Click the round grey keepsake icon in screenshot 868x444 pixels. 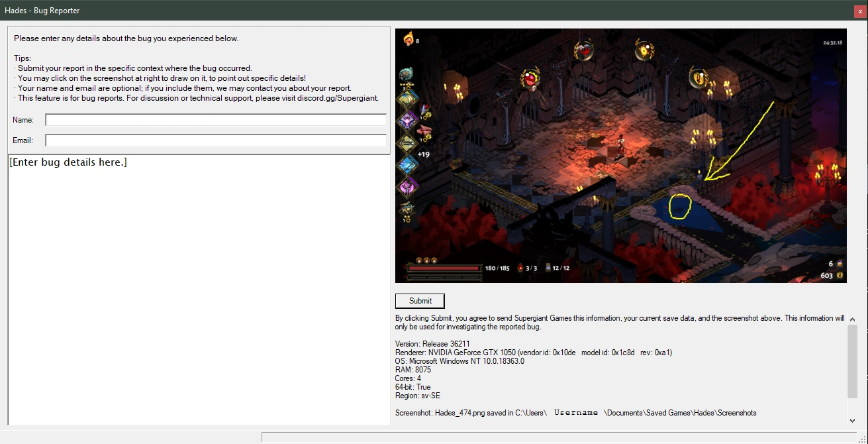point(407,74)
